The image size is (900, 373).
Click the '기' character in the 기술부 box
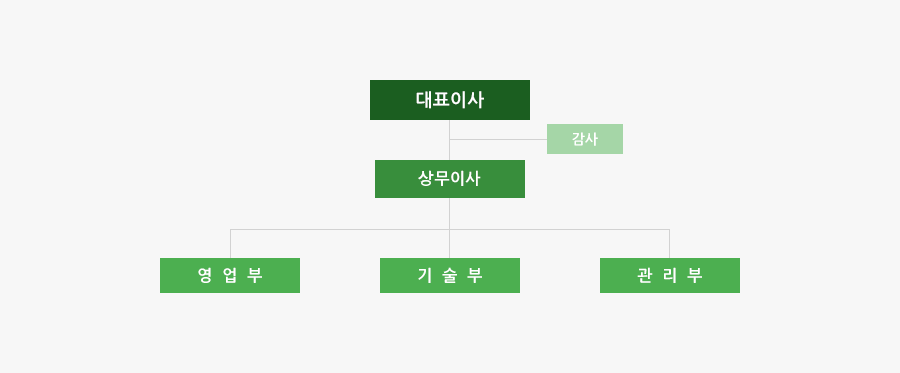[x=425, y=275]
